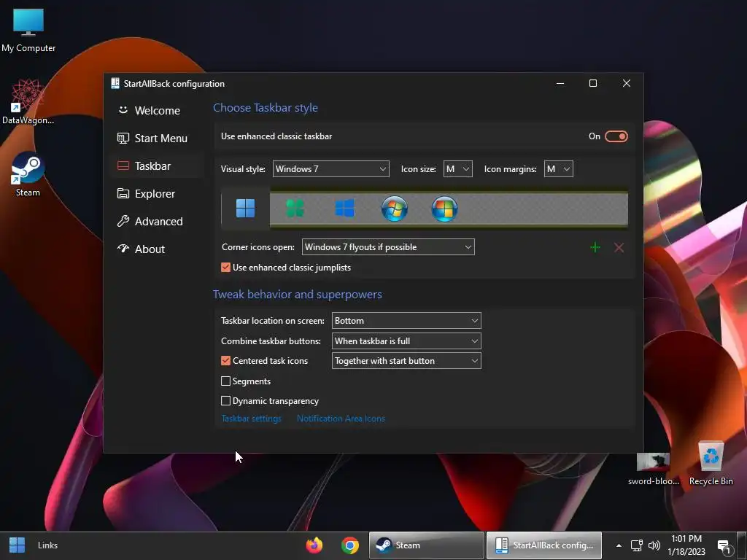Open the Icon margins dropdown
The width and height of the screenshot is (747, 560).
558,169
